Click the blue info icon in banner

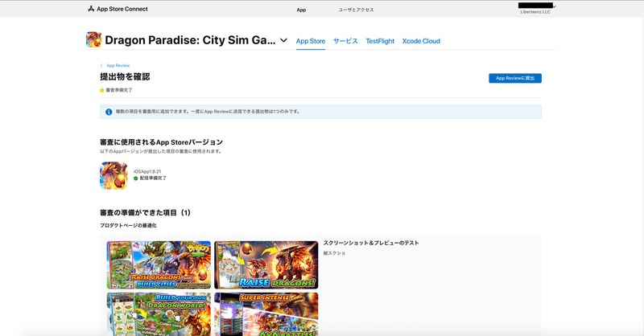click(x=109, y=112)
